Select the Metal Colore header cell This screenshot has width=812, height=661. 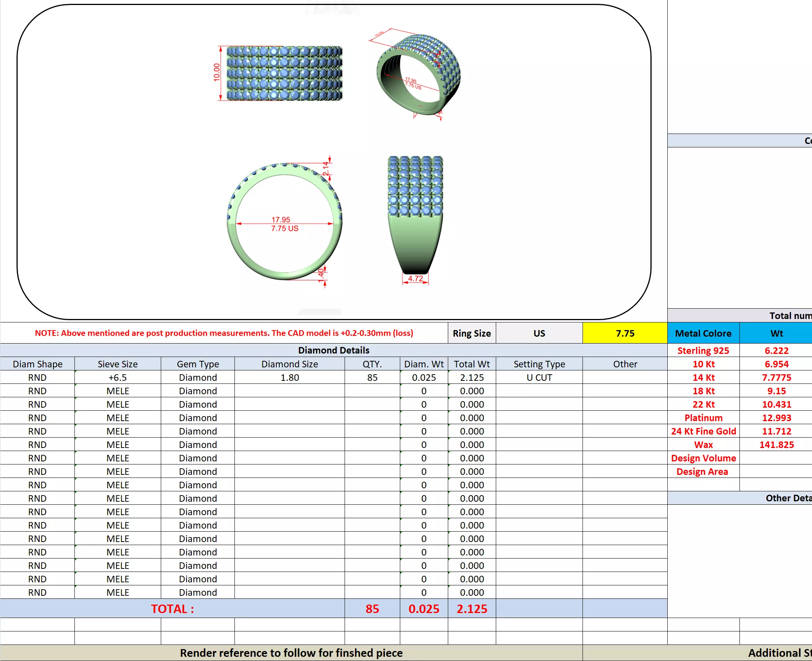click(703, 333)
